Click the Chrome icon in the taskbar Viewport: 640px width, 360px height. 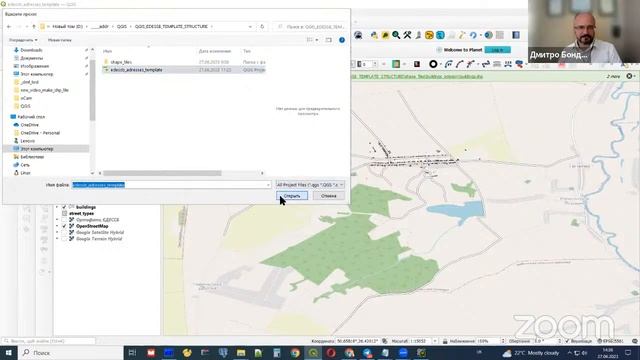pyautogui.click(x=295, y=353)
